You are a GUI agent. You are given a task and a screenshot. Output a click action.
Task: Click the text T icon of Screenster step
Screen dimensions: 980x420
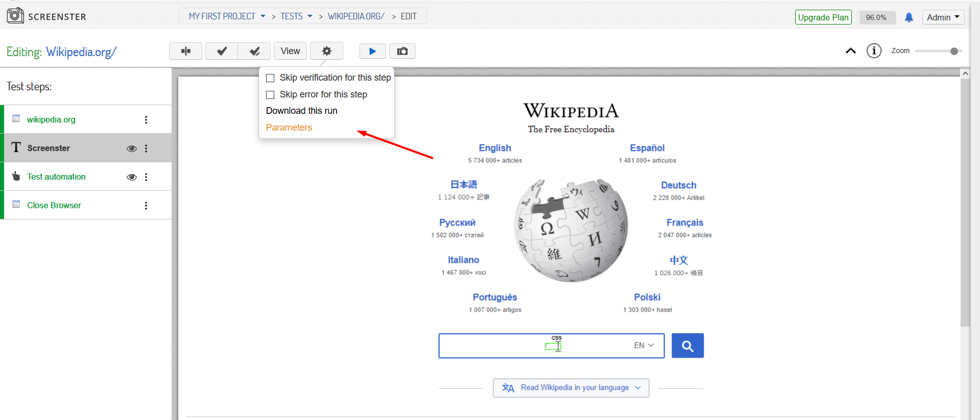tap(16, 147)
